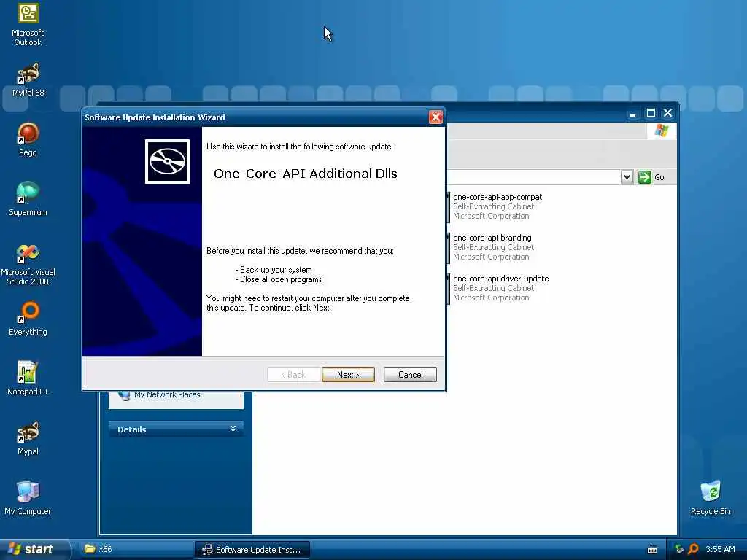This screenshot has height=560, width=747.
Task: Open the address bar dropdown arrow
Action: click(x=627, y=177)
